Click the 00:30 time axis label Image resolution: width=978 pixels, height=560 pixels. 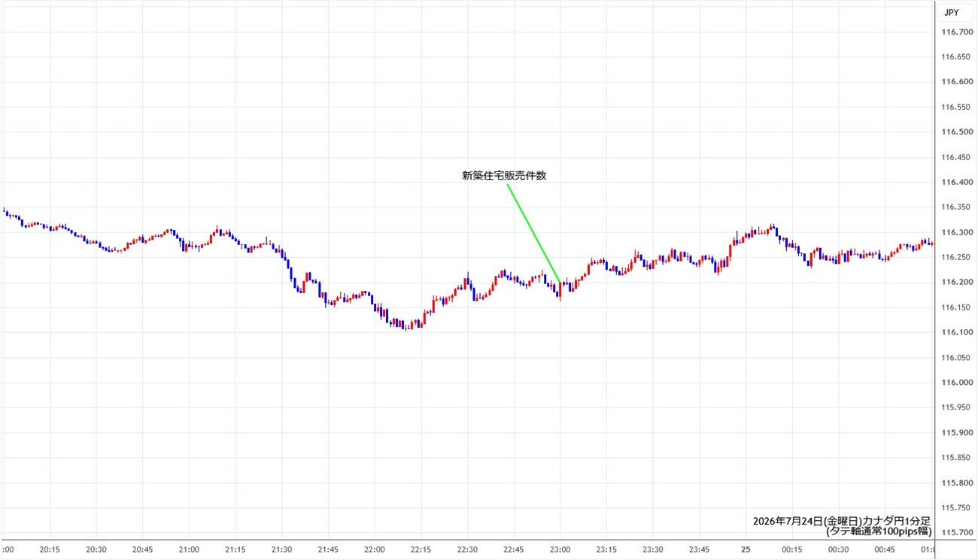click(x=838, y=549)
